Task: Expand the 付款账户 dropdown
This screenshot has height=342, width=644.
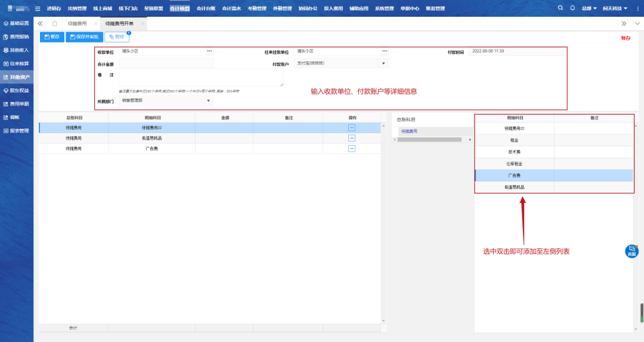Action: [x=383, y=63]
